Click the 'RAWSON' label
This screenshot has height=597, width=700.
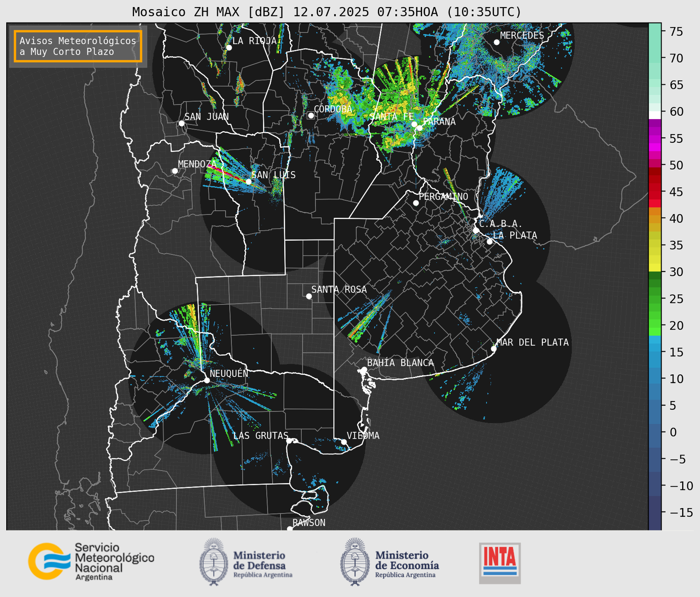tap(309, 523)
